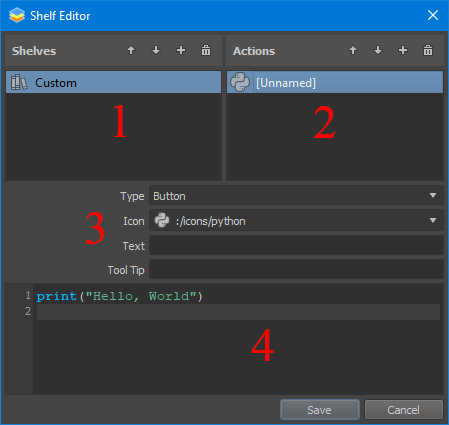Screen dimensions: 449x425
Task: Select the [Unnamed] action in Actions list
Action: [x=335, y=82]
